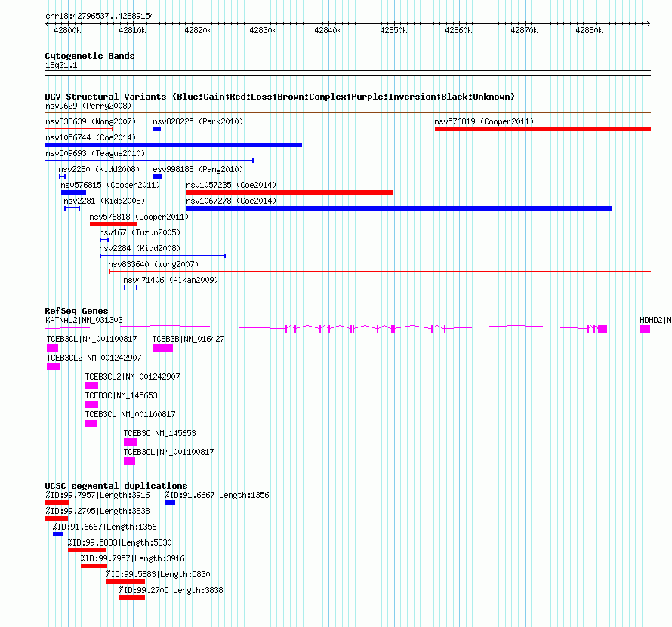
Task: Select the UCSC segmental duplications track title
Action: [x=116, y=486]
